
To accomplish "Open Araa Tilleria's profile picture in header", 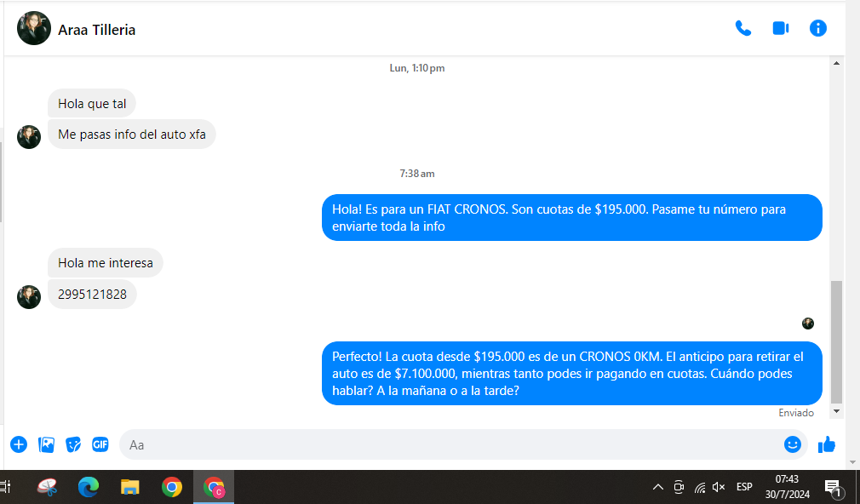I will 34,28.
